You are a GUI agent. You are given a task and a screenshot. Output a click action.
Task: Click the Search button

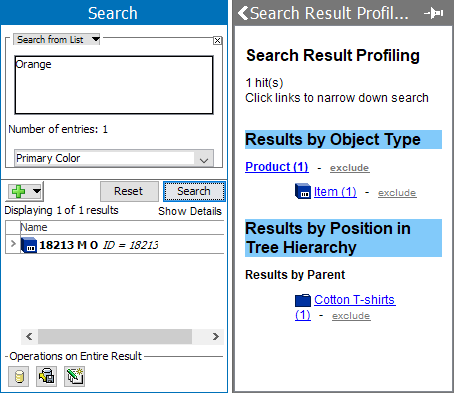click(x=194, y=191)
